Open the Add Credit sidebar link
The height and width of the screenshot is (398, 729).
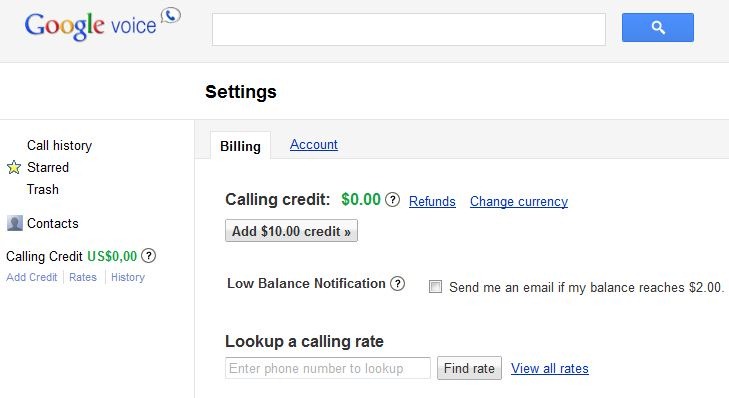(x=32, y=277)
